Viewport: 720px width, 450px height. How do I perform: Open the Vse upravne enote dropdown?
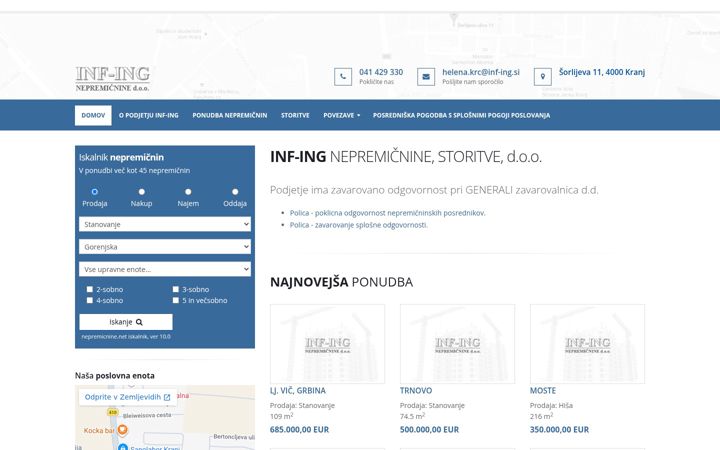pos(165,269)
